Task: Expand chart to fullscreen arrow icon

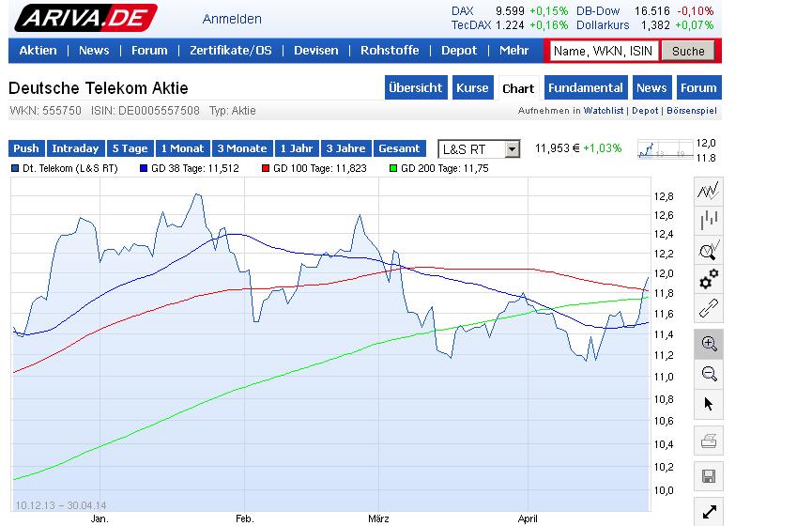Action: coord(709,513)
